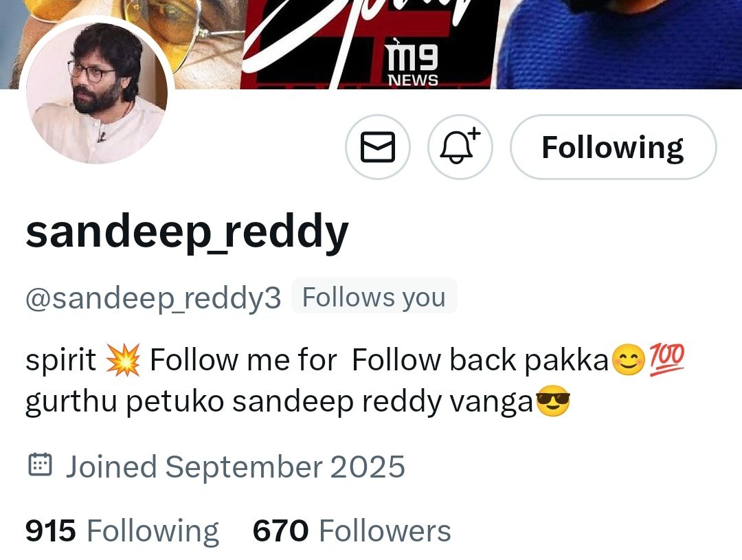Click the 100 emoji in bio
Image resolution: width=742 pixels, height=560 pixels.
[x=666, y=360]
